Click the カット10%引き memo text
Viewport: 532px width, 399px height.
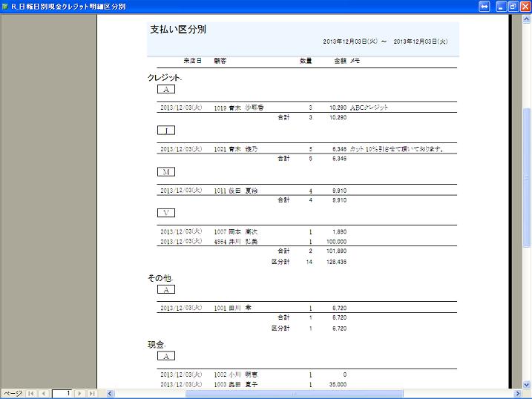coord(397,149)
